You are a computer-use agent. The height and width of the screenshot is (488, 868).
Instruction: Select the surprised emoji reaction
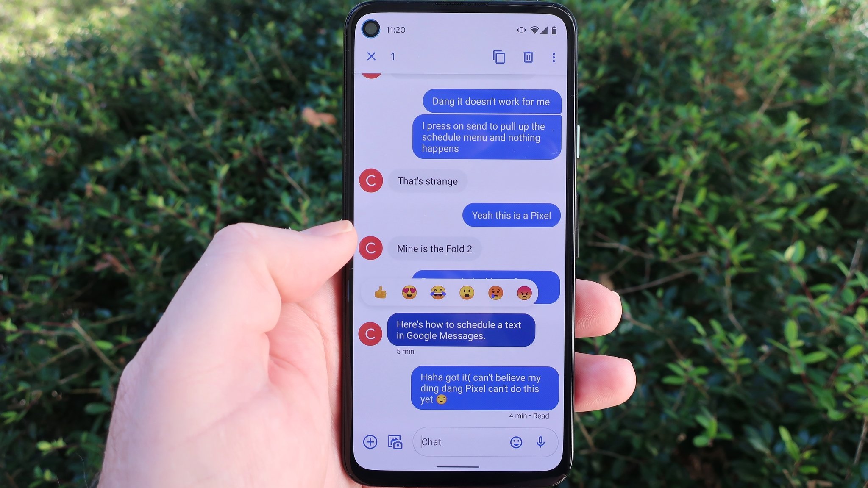click(x=466, y=293)
